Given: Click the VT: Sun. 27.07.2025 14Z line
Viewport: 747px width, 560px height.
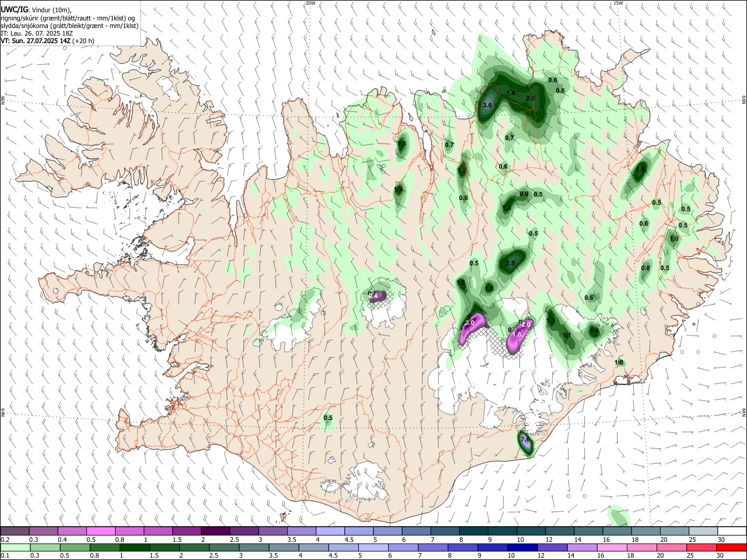Looking at the screenshot, I should [x=47, y=41].
